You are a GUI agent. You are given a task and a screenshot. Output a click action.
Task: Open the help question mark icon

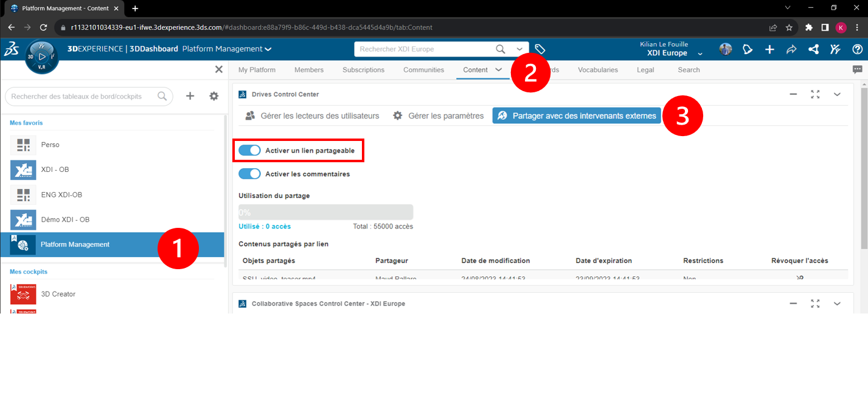pos(857,49)
